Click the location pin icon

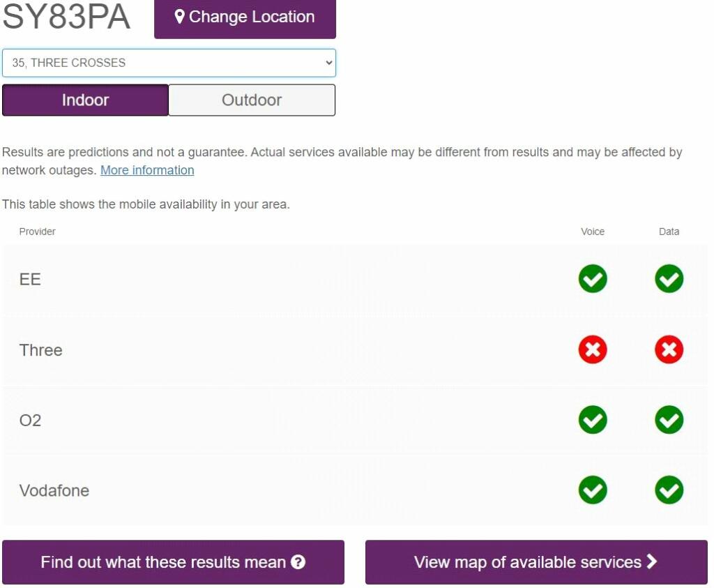(179, 17)
